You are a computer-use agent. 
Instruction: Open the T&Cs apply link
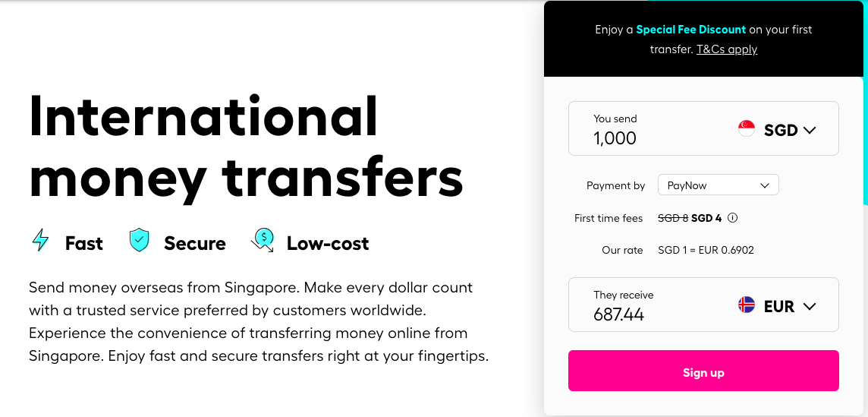[x=727, y=49]
